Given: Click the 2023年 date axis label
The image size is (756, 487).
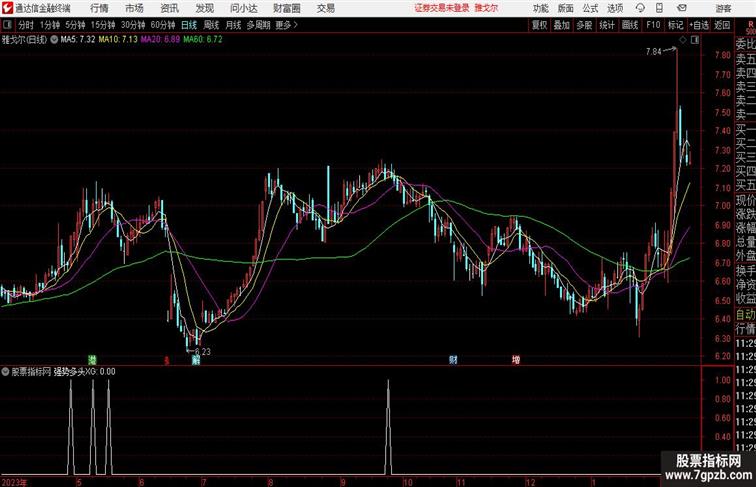Looking at the screenshot, I should click(x=14, y=482).
